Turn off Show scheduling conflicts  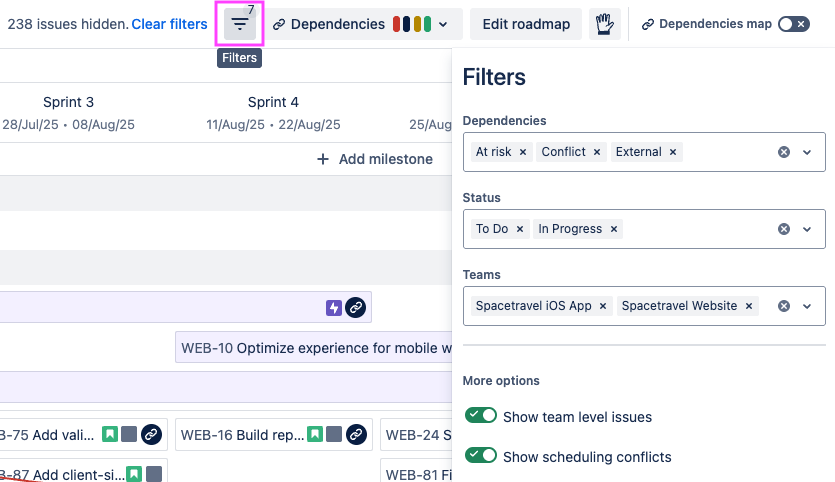point(481,456)
